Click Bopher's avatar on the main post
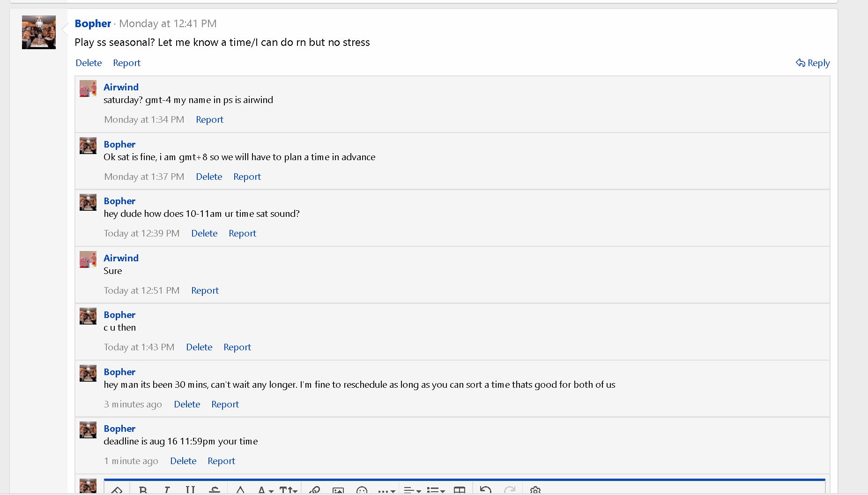This screenshot has width=868, height=495. 39,32
